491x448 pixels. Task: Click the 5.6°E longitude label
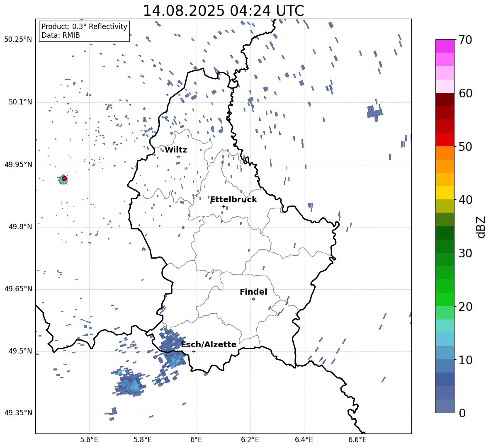[89, 440]
